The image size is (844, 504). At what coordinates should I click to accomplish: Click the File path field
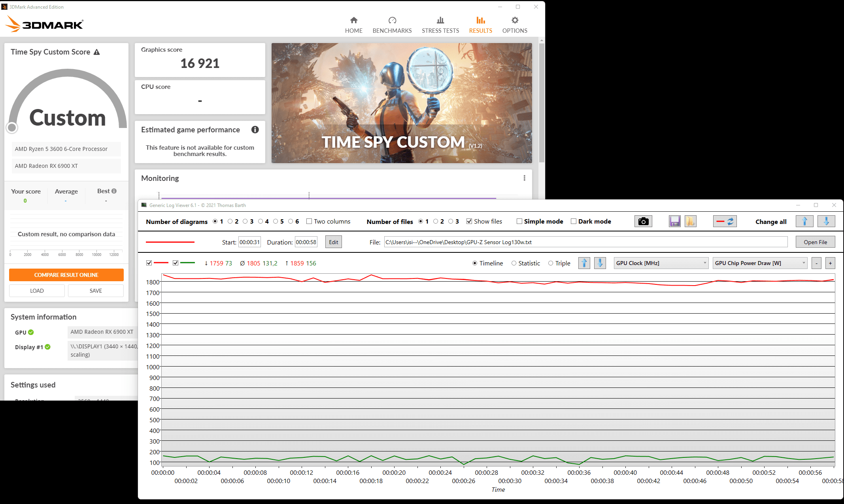[x=586, y=242]
